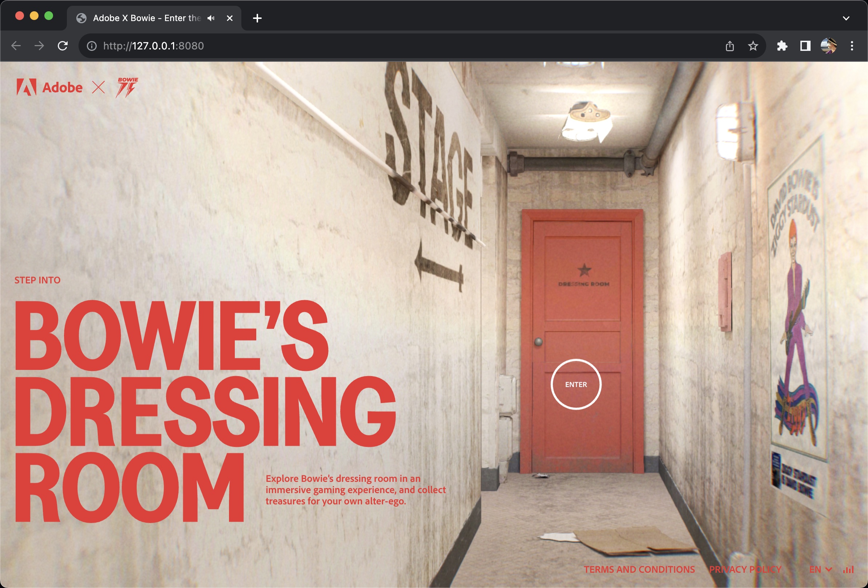Bookmark page with star icon
This screenshot has height=588, width=868.
(753, 46)
